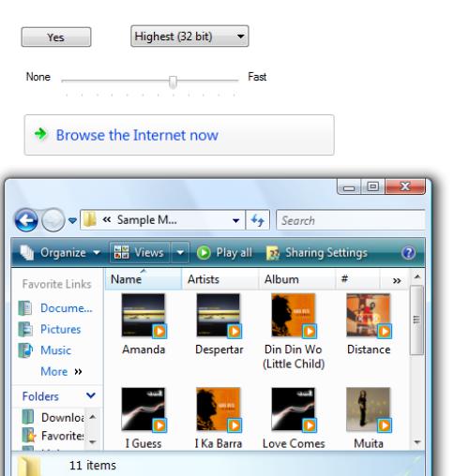Click the green arrow beside Browse the Internet

[41, 134]
